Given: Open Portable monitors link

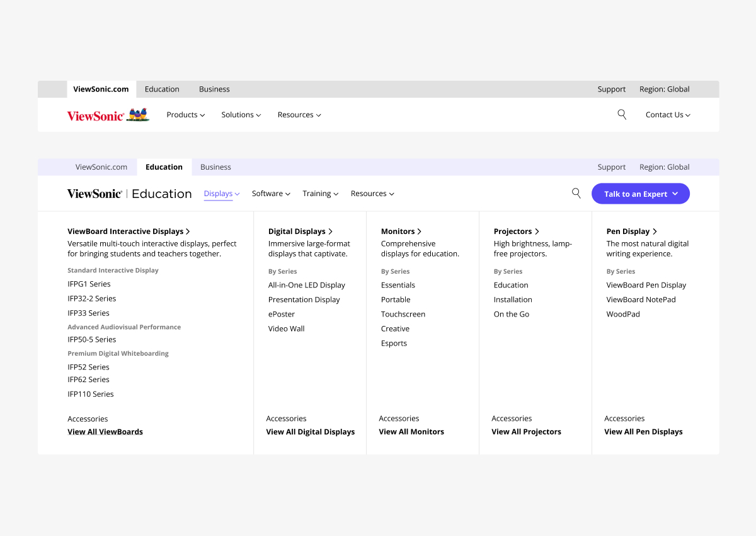Looking at the screenshot, I should [396, 300].
